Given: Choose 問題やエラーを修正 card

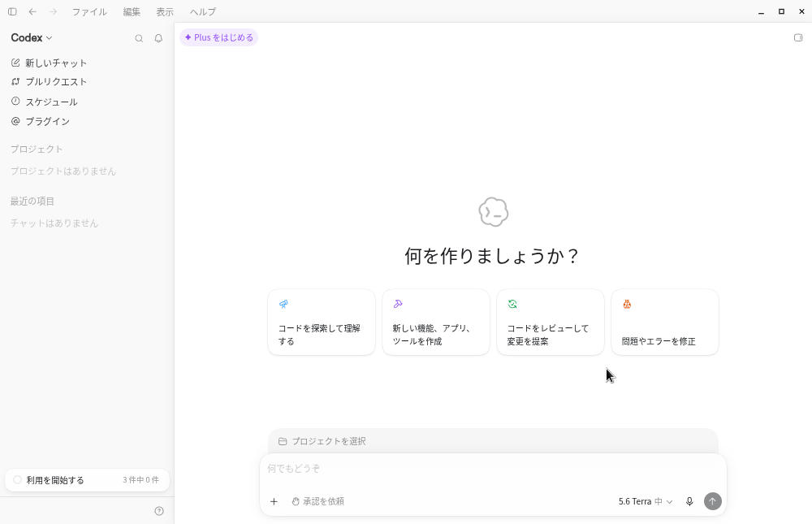Looking at the screenshot, I should pyautogui.click(x=665, y=323).
